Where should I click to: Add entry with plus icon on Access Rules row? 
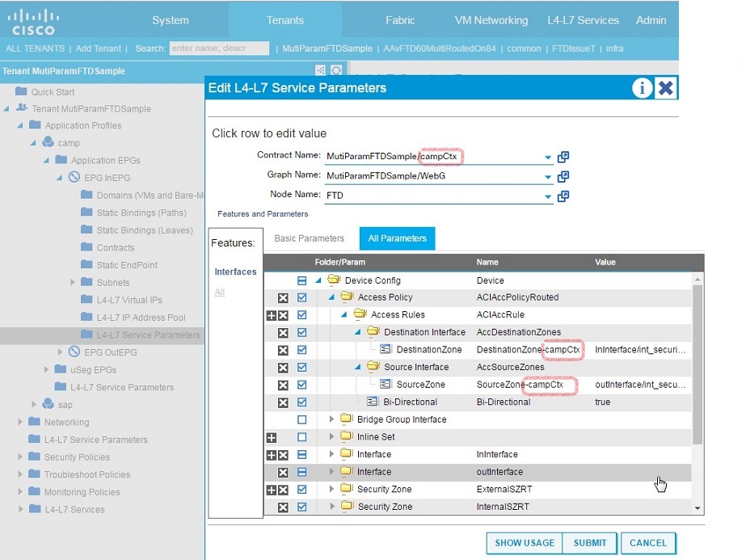tap(272, 315)
